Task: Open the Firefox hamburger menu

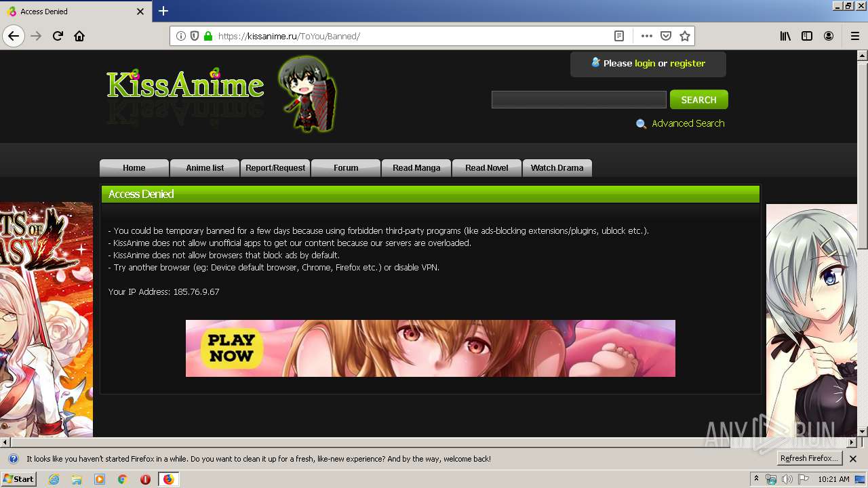Action: click(854, 36)
